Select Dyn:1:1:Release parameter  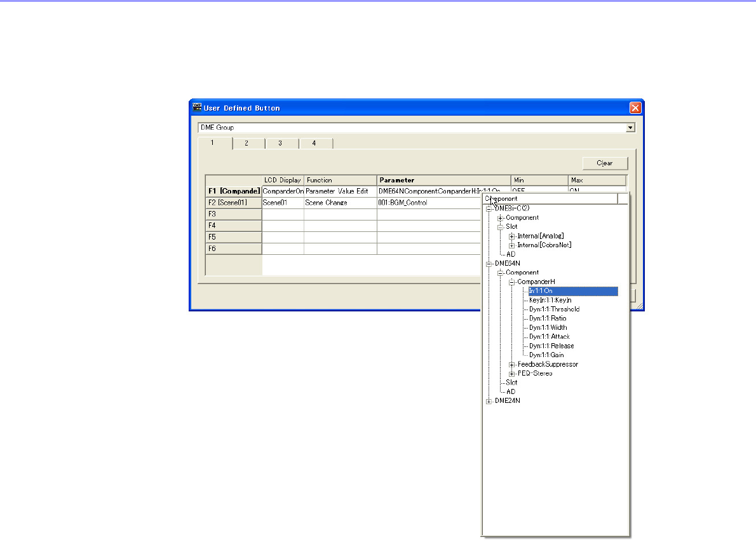(551, 346)
